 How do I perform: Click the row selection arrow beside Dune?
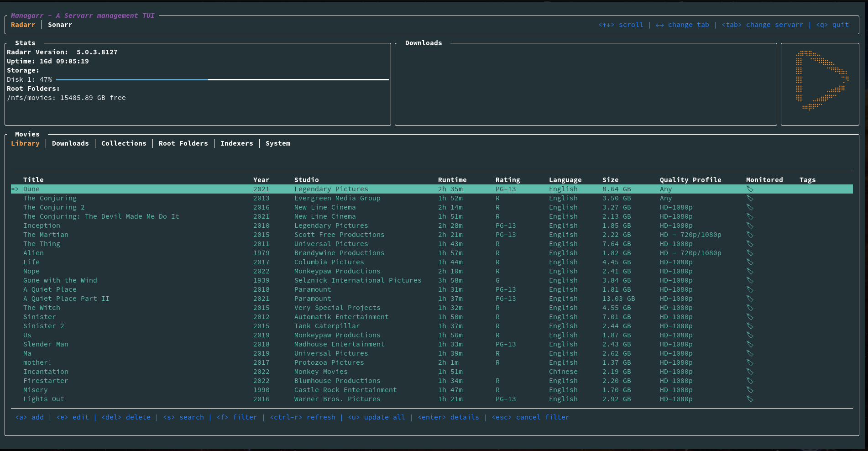tap(15, 189)
